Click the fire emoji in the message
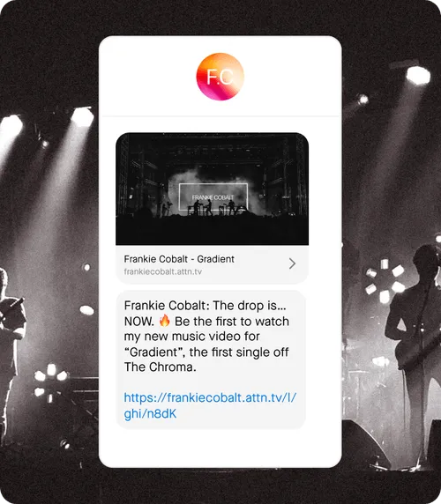Screen dimensions: 441x504 point(165,321)
